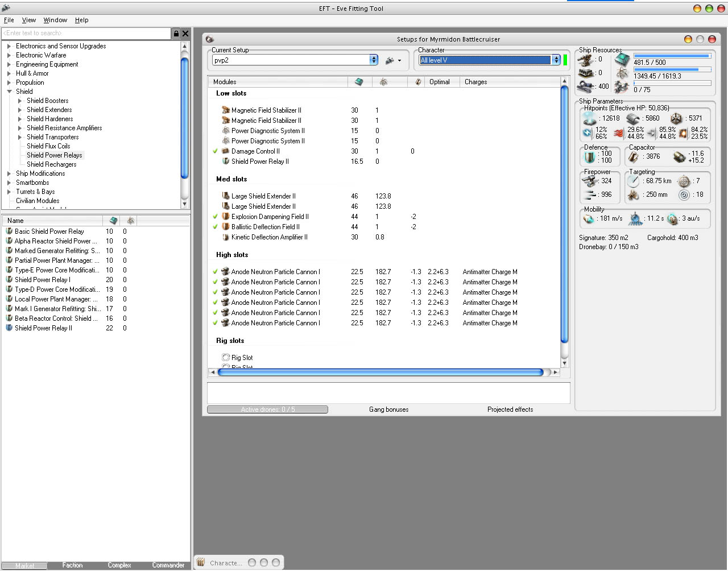Click the lock icon beside the search box
The width and height of the screenshot is (728, 571).
click(x=176, y=34)
